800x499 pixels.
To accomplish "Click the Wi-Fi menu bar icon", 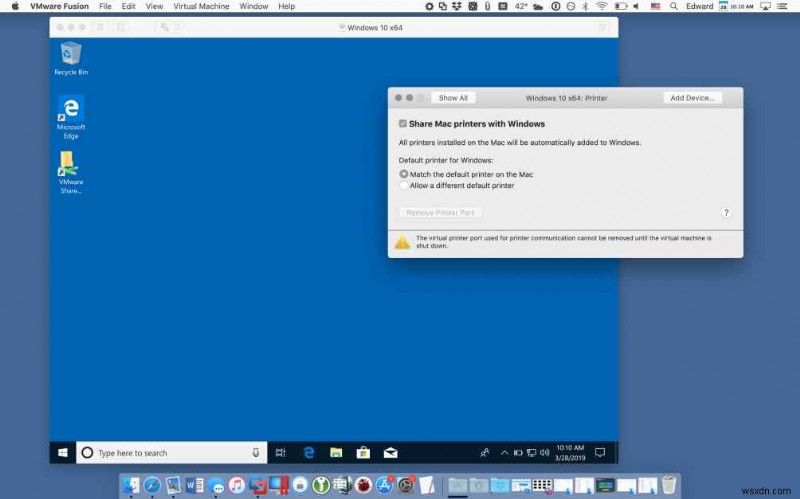I will click(602, 6).
